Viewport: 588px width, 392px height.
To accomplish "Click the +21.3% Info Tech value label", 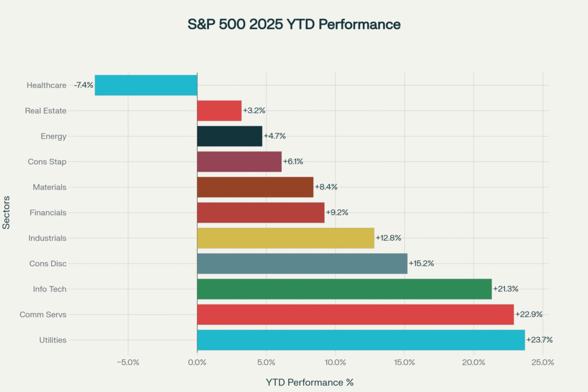I will 506,289.
